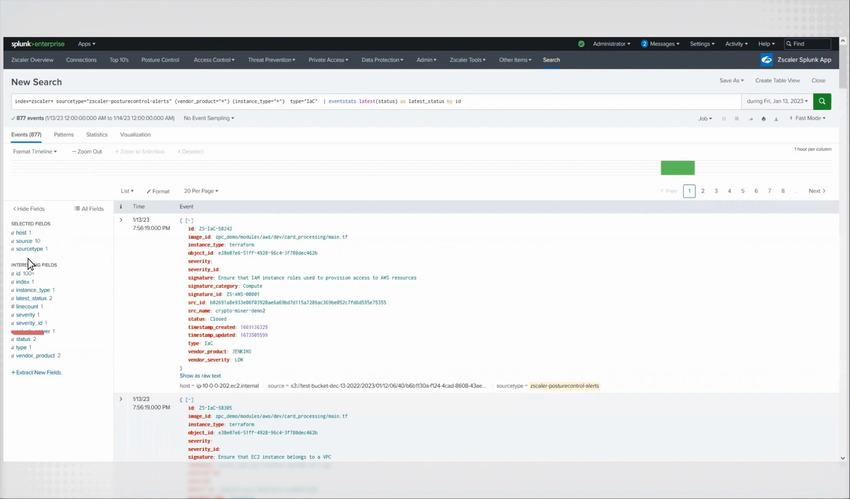Go to results page 3
This screenshot has height=499, width=850.
716,191
